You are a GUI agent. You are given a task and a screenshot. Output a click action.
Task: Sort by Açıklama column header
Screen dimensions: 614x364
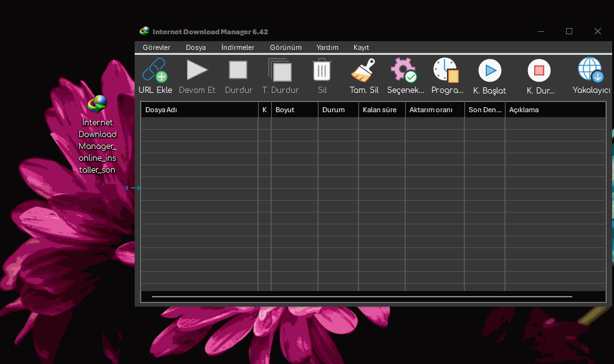[x=555, y=110]
